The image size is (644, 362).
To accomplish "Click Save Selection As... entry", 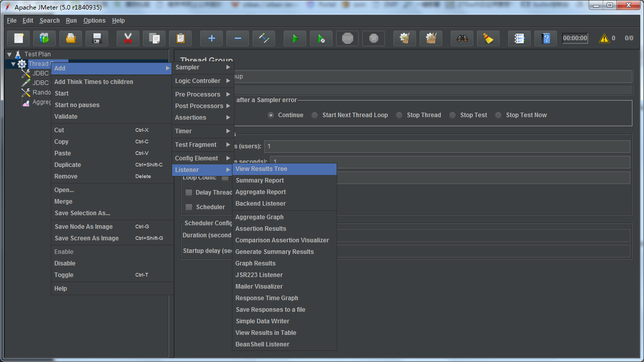I will (x=112, y=213).
